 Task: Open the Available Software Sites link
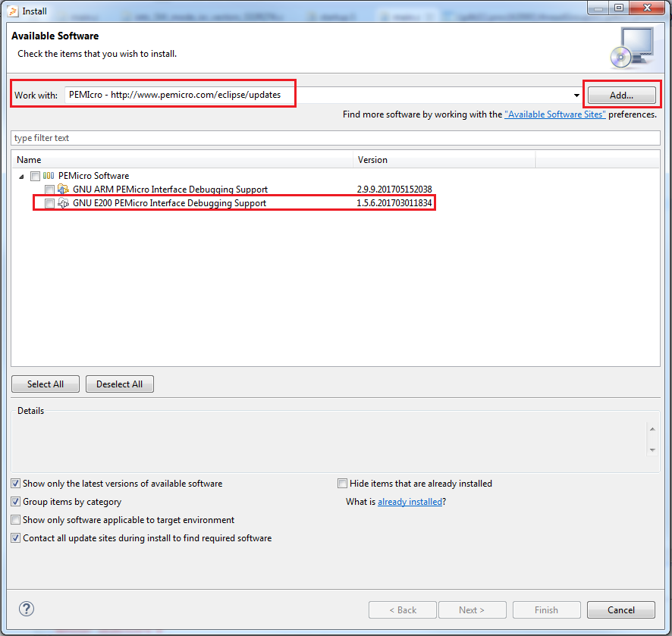(x=555, y=114)
